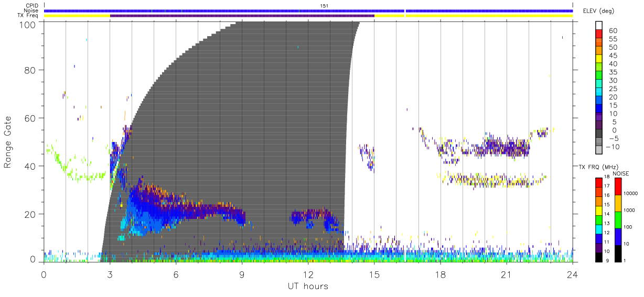The image size is (644, 297).
Task: Click the 40 tick label on Range Gate axis
Action: tap(30, 166)
